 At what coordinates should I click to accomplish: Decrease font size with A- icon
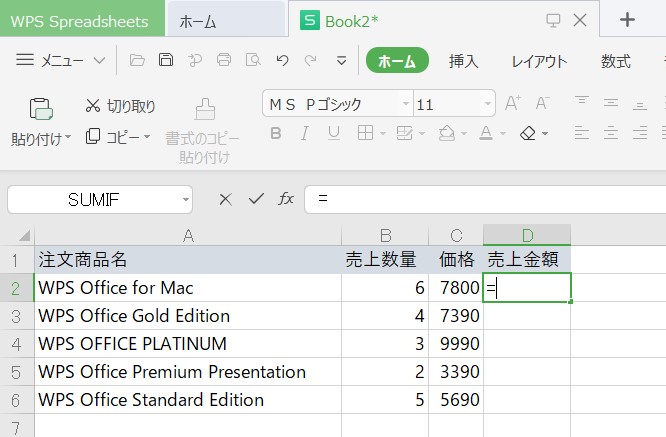tap(542, 103)
